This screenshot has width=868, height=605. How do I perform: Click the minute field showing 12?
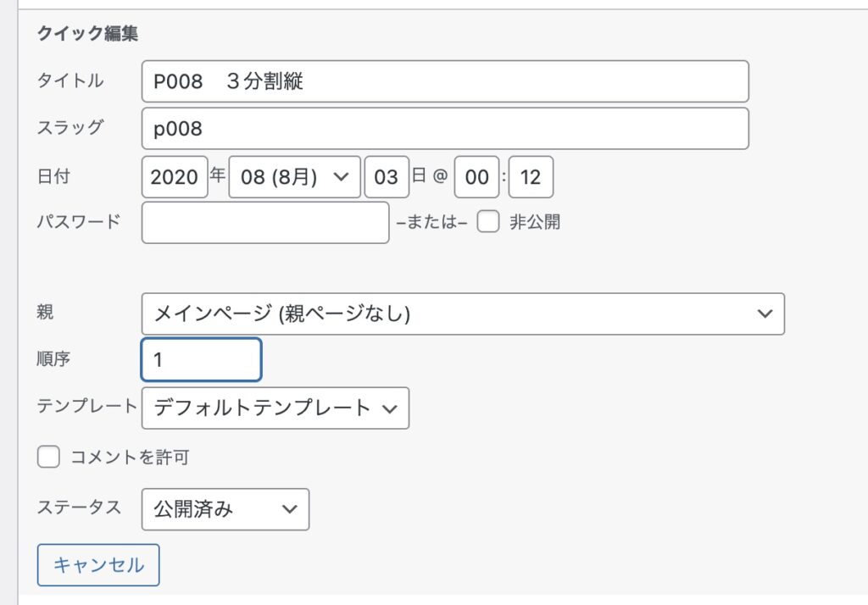tap(531, 177)
